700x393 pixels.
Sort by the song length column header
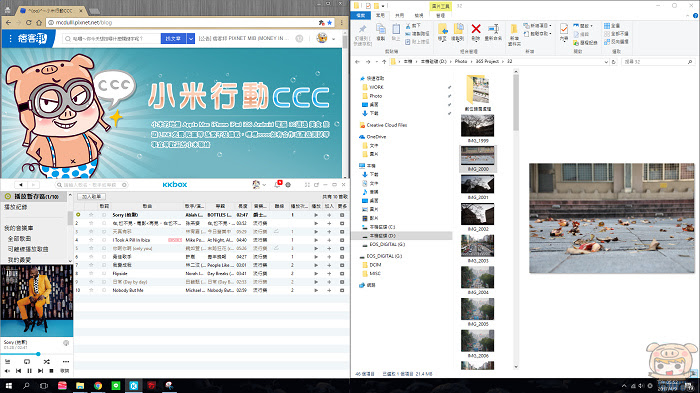pos(242,206)
